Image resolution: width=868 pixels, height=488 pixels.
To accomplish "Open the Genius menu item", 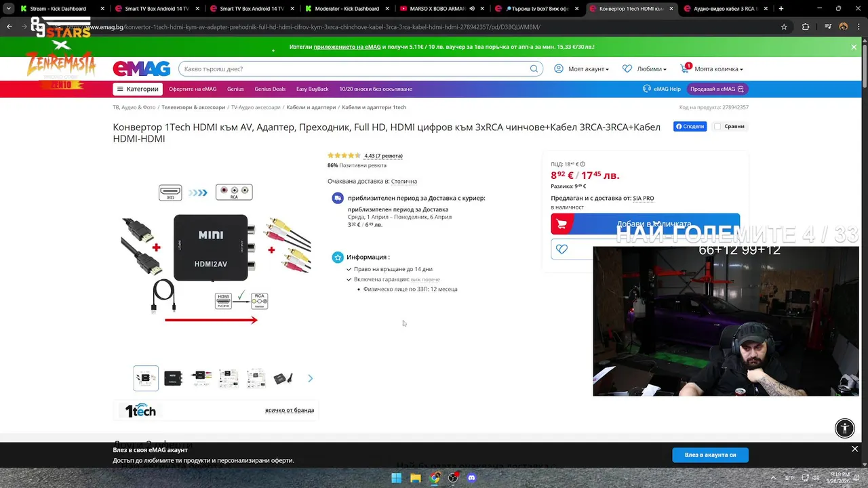I will point(235,89).
